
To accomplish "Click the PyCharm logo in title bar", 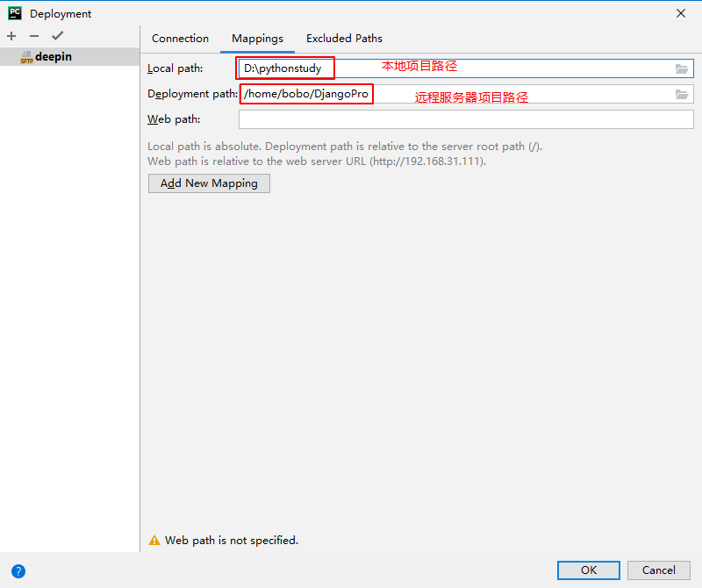I will (x=15, y=13).
